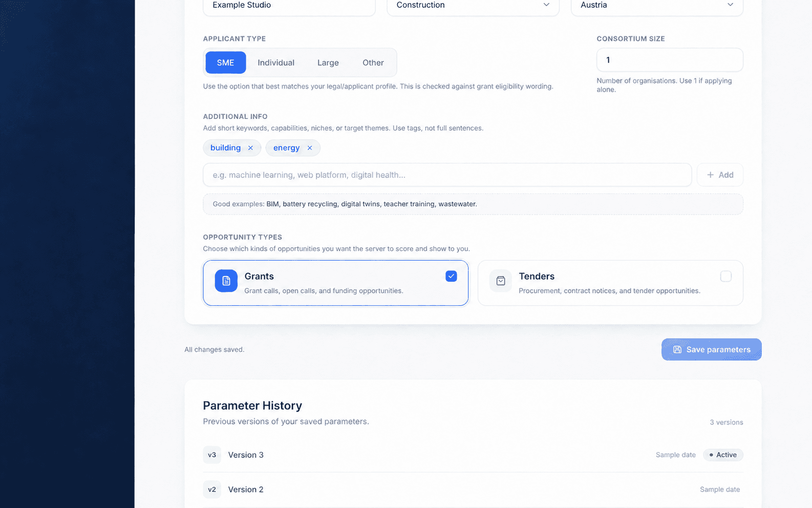Click the floppy disk icon on Save parameters

click(x=677, y=349)
